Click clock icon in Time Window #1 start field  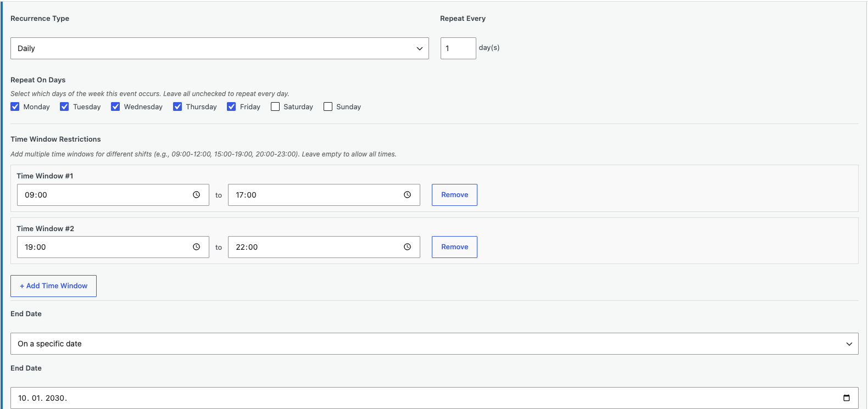click(x=196, y=195)
